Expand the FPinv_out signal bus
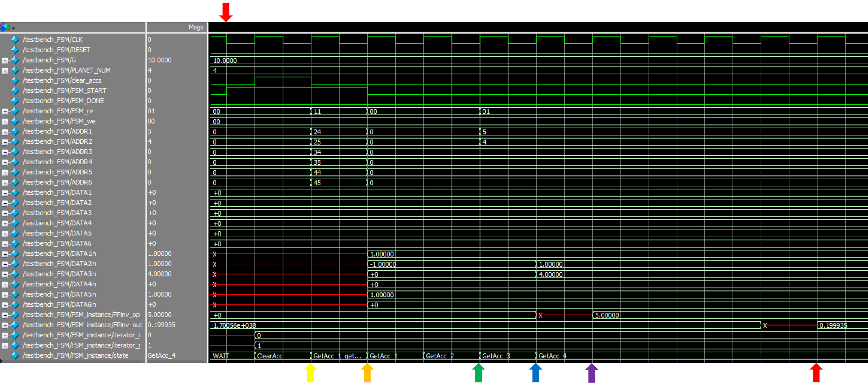 5,326
